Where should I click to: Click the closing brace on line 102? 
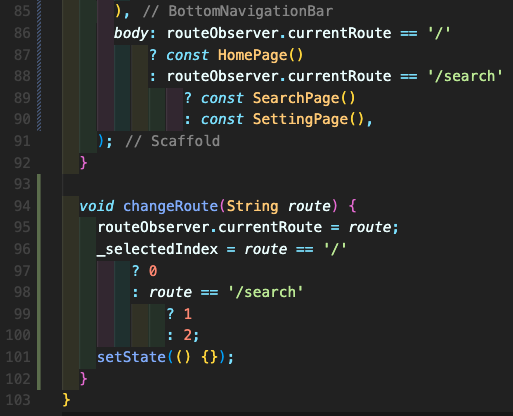(x=83, y=378)
